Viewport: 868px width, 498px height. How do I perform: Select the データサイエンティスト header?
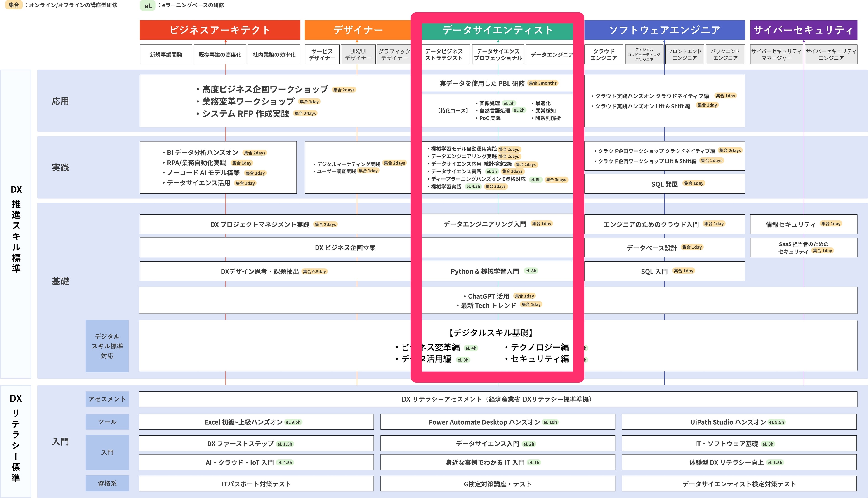tap(497, 30)
